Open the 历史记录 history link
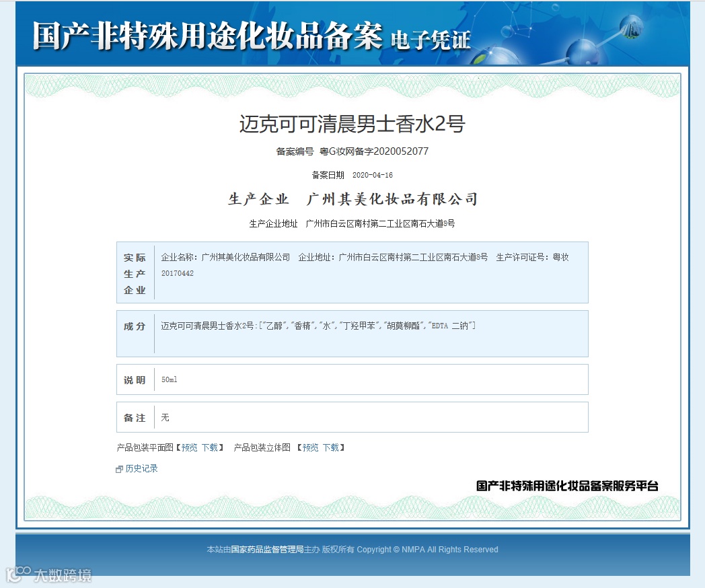705x588 pixels. coord(141,468)
